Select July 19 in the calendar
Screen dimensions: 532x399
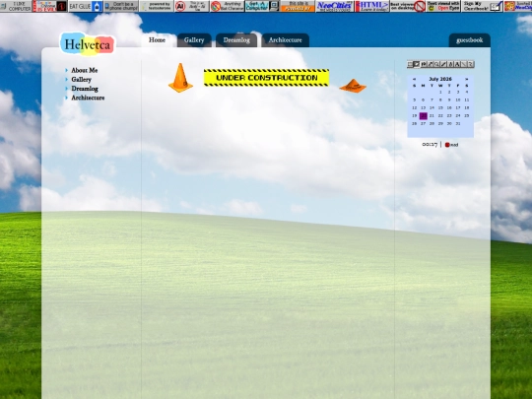click(414, 115)
